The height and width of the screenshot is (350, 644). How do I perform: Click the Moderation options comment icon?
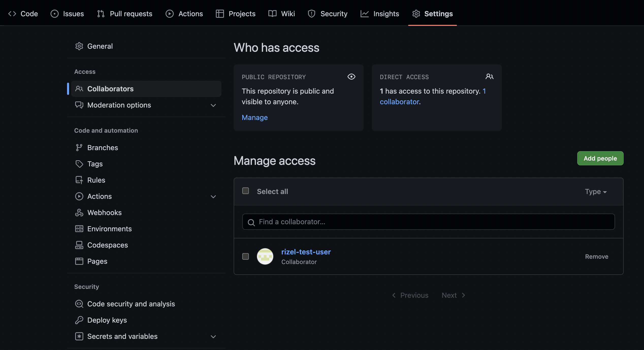coord(79,105)
